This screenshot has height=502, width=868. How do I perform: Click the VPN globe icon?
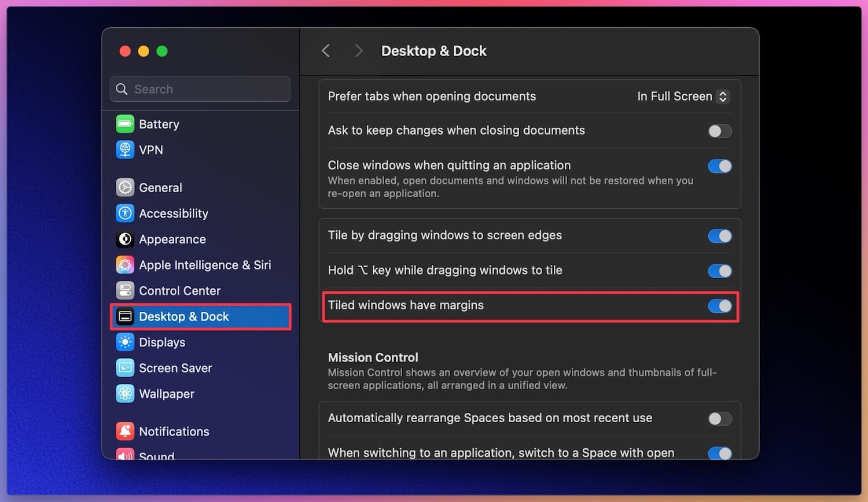coord(125,150)
